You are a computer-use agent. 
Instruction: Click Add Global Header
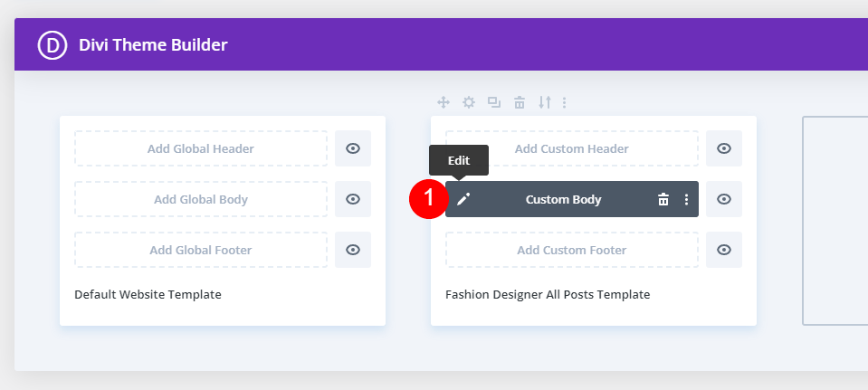tap(201, 148)
